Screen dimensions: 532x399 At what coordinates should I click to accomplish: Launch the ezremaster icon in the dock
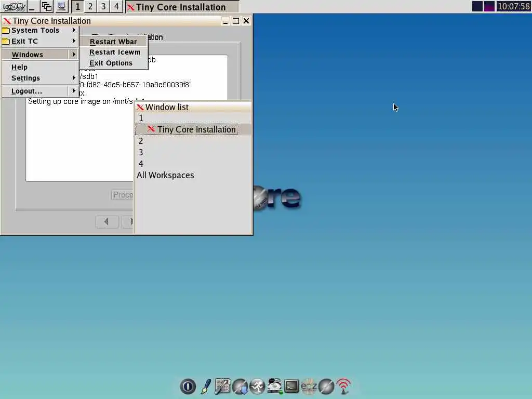pyautogui.click(x=309, y=387)
